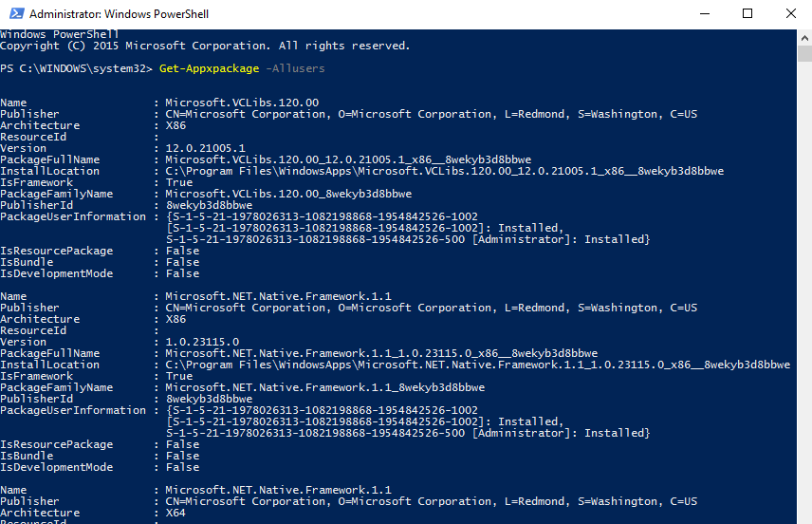The height and width of the screenshot is (524, 812).
Task: Click the NET.Native.Framework InstallLocation path
Action: click(x=477, y=365)
